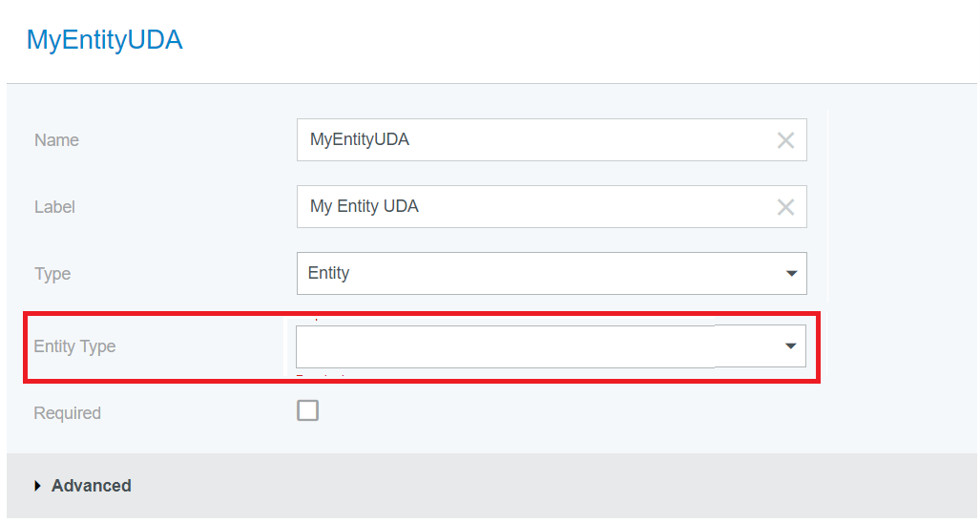Click the Type field label
Viewport: 980px width, 523px height.
[52, 274]
